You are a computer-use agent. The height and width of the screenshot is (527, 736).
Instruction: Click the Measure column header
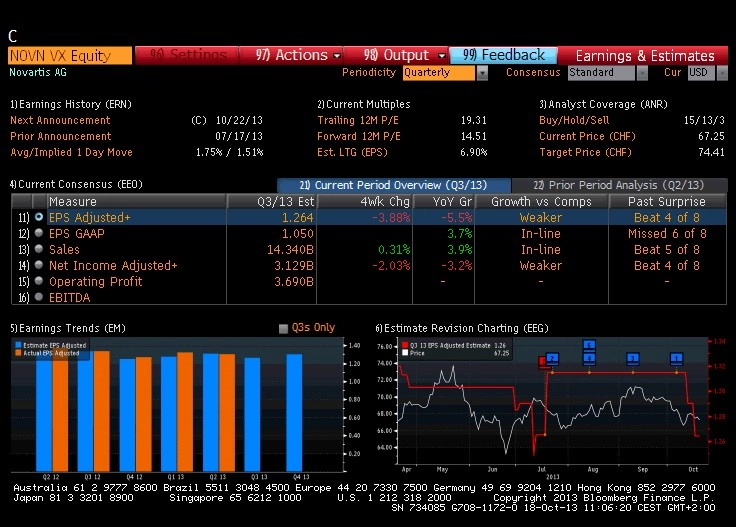[136, 201]
